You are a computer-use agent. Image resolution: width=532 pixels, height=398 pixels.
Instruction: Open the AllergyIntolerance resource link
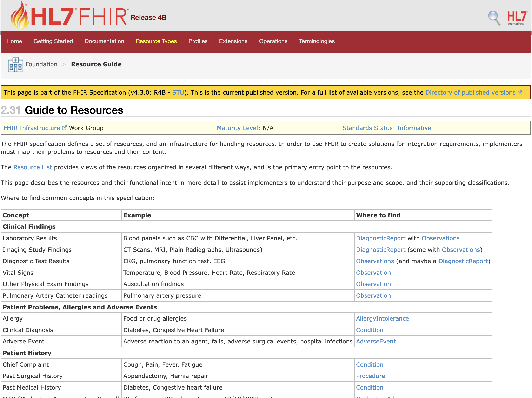click(382, 318)
